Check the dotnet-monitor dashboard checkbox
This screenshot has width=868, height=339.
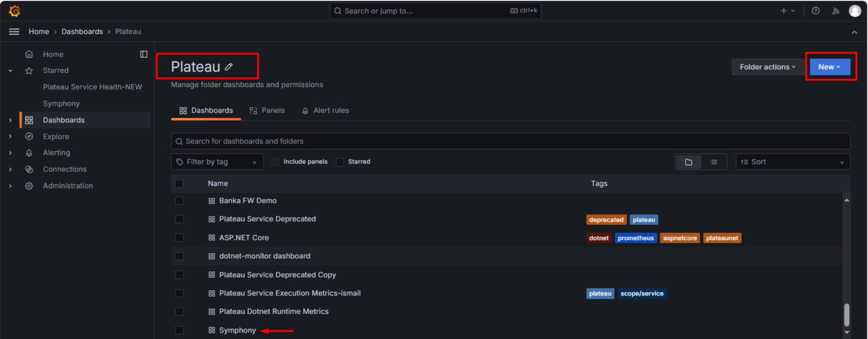click(x=179, y=256)
